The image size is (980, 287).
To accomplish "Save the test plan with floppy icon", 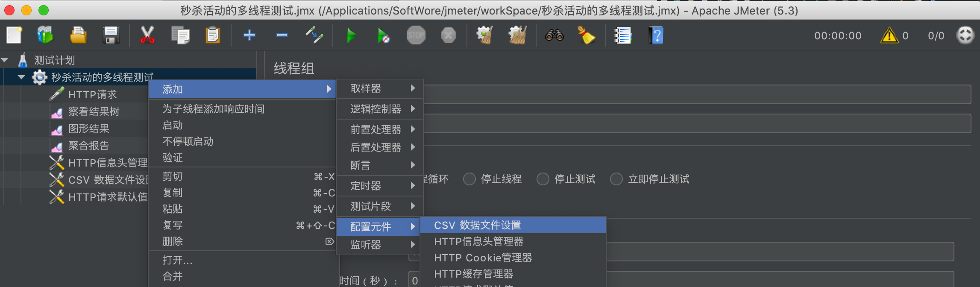I will pyautogui.click(x=111, y=35).
